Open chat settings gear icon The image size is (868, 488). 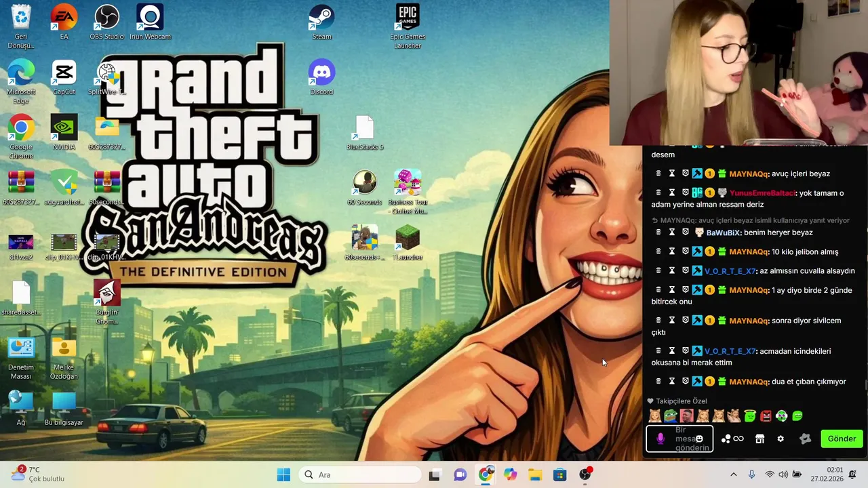click(x=781, y=439)
